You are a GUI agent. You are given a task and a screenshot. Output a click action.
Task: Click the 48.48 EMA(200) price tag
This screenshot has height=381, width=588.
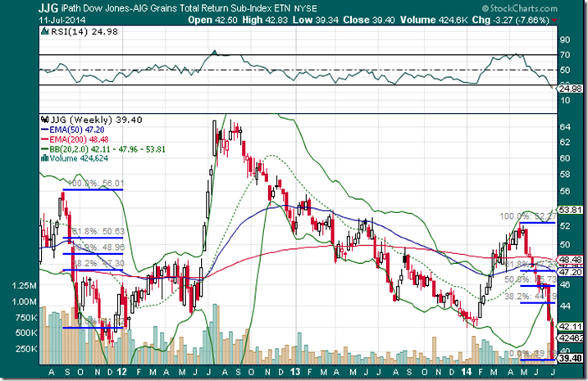point(571,259)
